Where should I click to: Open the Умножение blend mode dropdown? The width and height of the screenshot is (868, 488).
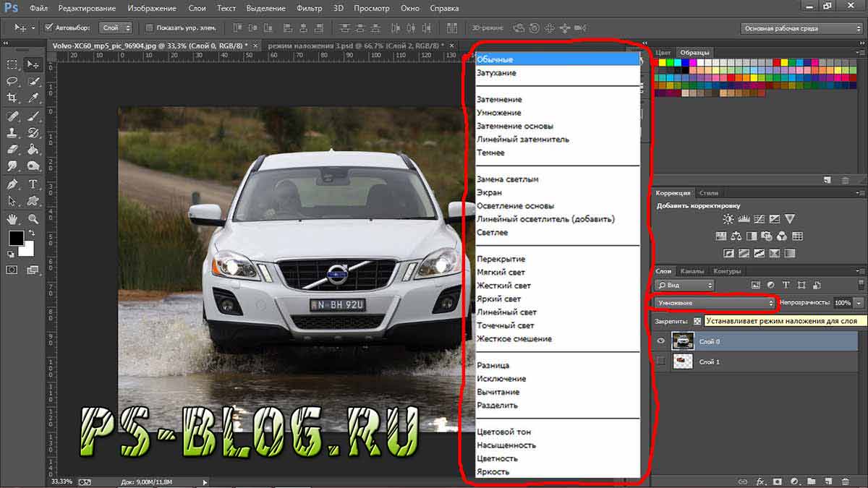[713, 303]
